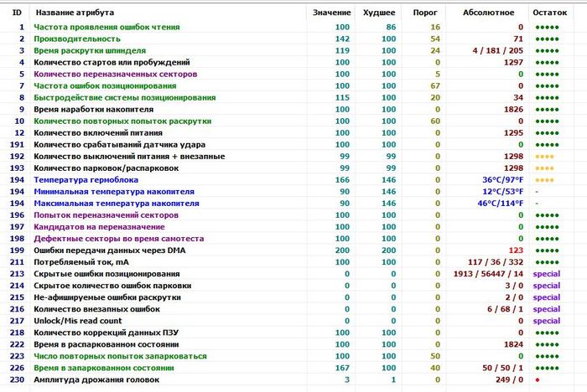The width and height of the screenshot is (587, 392).
Task: Sort by the ID column header
Action: (x=15, y=13)
